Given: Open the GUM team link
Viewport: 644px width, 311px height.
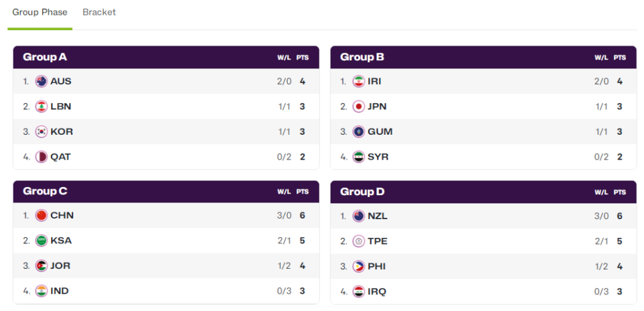Looking at the screenshot, I should (x=380, y=131).
